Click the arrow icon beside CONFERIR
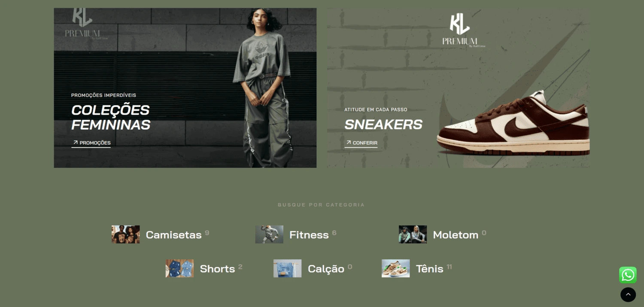Screen dimensions: 644x307 [x=349, y=143]
